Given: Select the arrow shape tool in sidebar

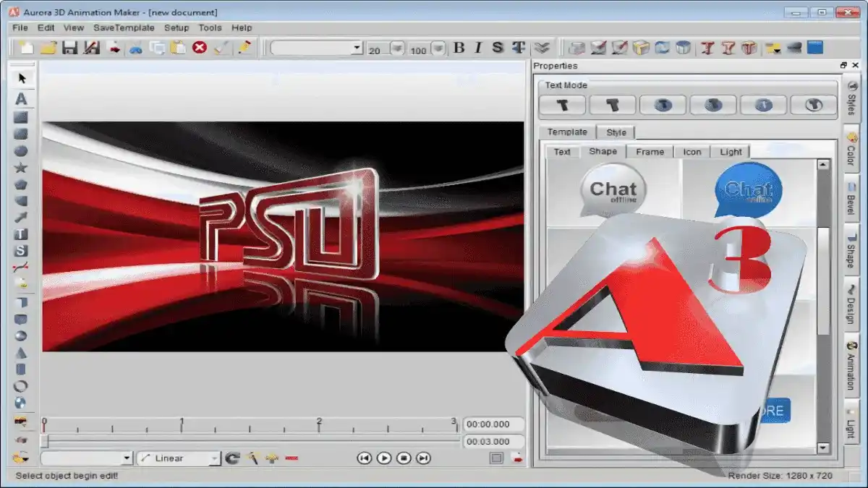Looking at the screenshot, I should [21, 218].
